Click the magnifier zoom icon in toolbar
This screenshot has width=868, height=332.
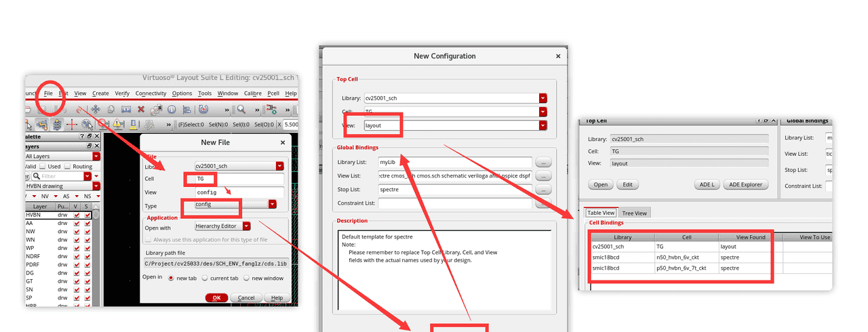(x=241, y=109)
